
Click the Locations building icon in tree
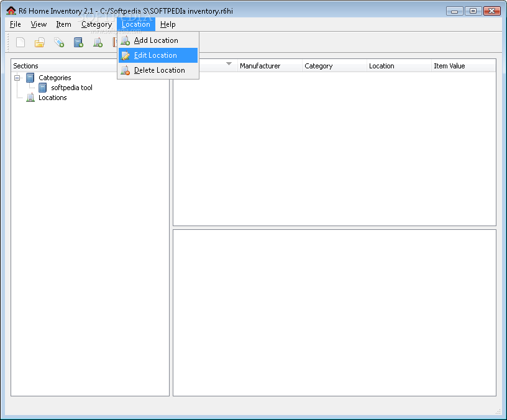coord(30,98)
